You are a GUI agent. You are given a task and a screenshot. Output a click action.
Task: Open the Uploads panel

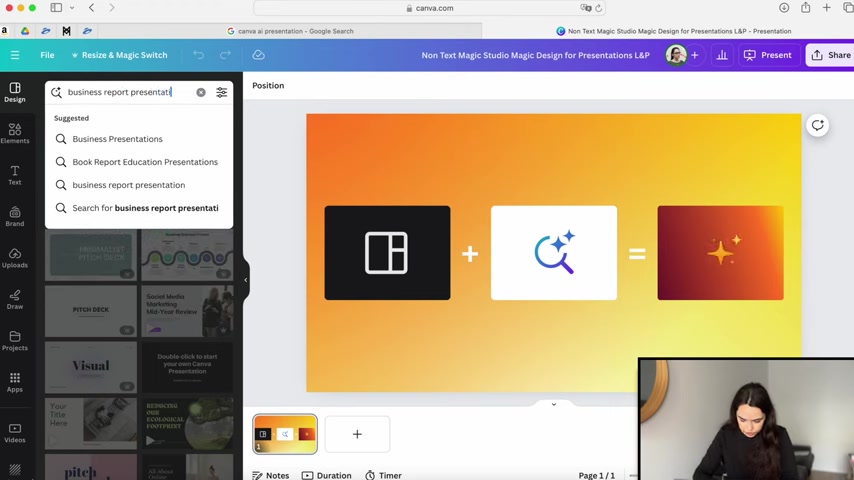click(14, 258)
